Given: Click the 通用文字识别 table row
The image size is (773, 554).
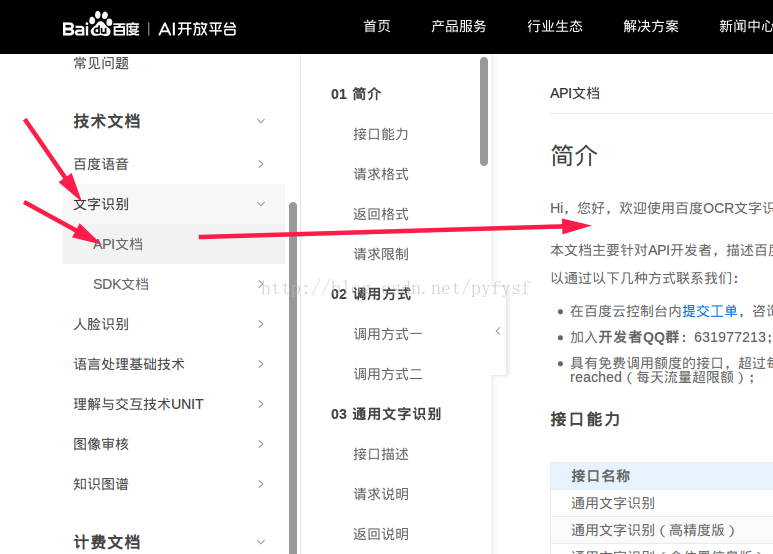Looking at the screenshot, I should pyautogui.click(x=661, y=503).
